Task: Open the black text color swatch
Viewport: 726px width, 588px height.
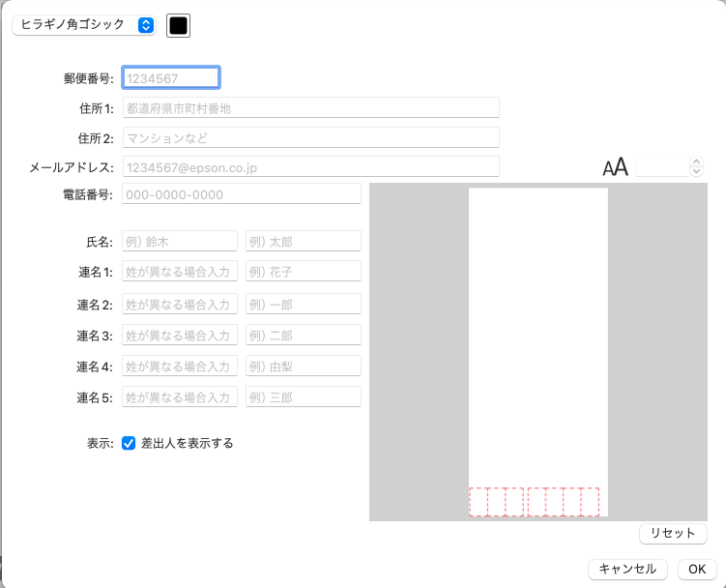Action: click(x=178, y=25)
